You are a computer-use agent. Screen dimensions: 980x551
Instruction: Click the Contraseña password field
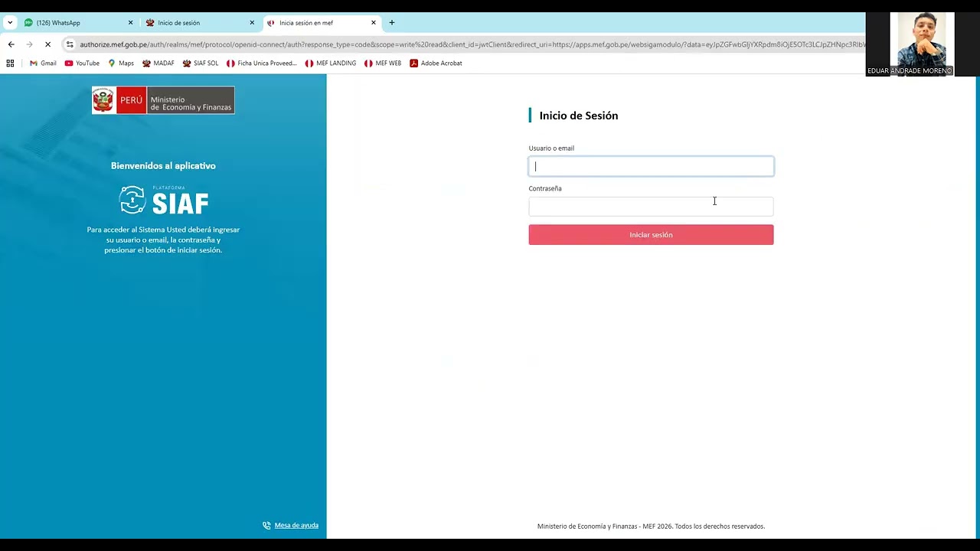tap(651, 207)
